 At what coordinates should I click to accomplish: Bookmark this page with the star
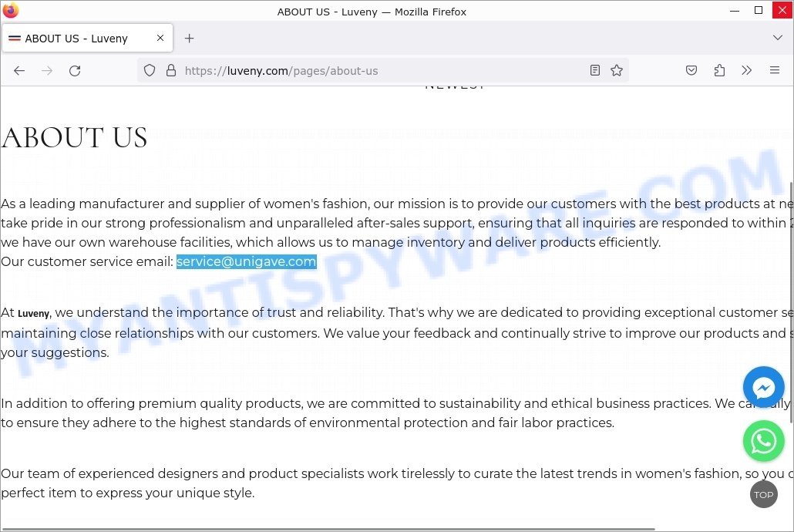616,70
